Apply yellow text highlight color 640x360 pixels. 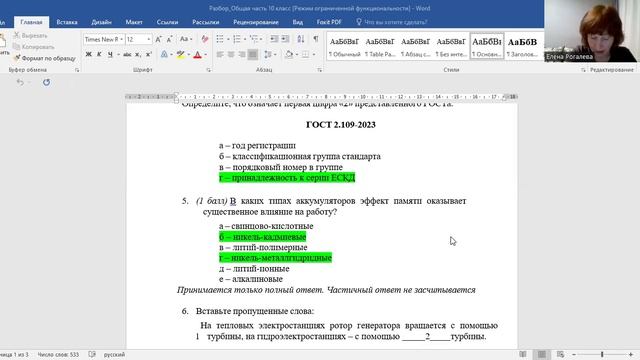[180, 54]
